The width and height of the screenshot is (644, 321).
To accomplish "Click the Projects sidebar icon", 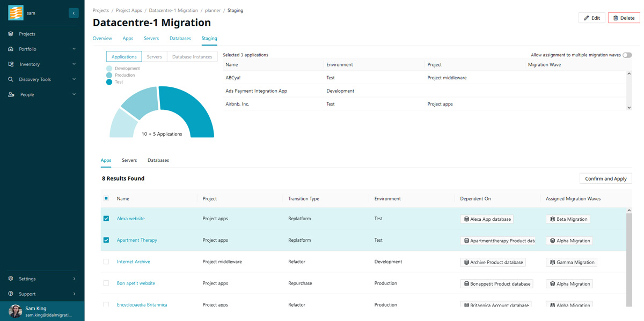I will (11, 34).
